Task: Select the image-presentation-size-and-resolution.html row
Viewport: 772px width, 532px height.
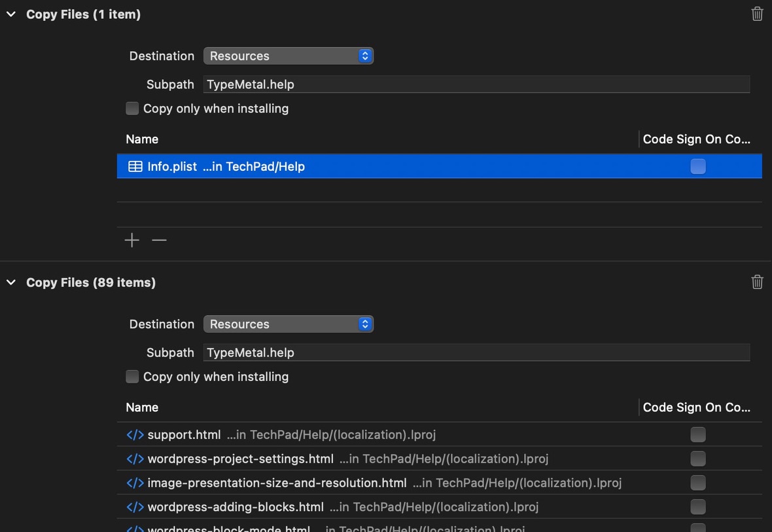Action: (277, 483)
